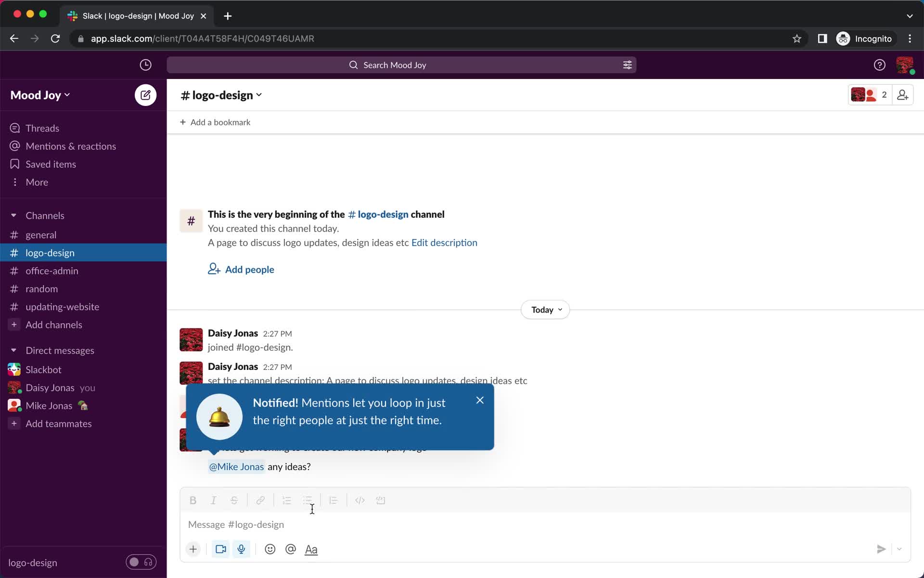Record an audio clip
924x578 pixels.
[242, 549]
